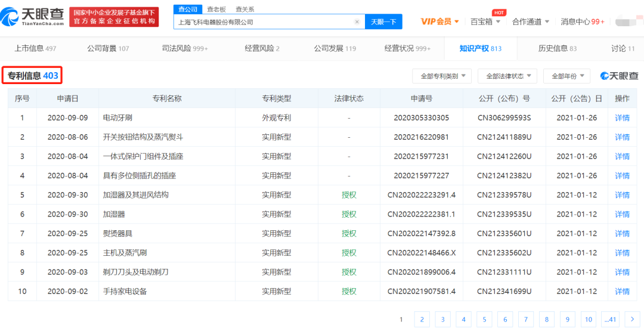Open the 上市信息 tab
The height and width of the screenshot is (331, 644).
[x=35, y=48]
